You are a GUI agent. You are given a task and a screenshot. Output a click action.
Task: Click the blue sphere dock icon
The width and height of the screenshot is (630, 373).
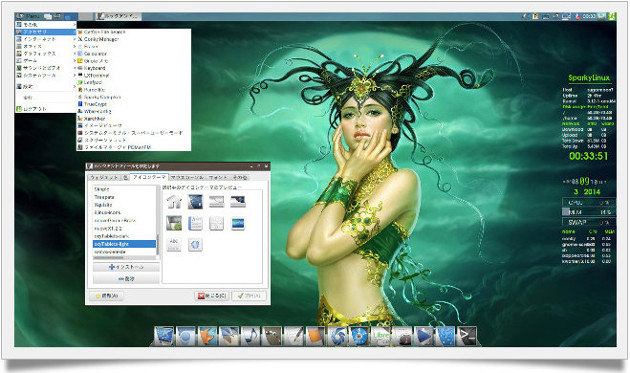[x=186, y=336]
